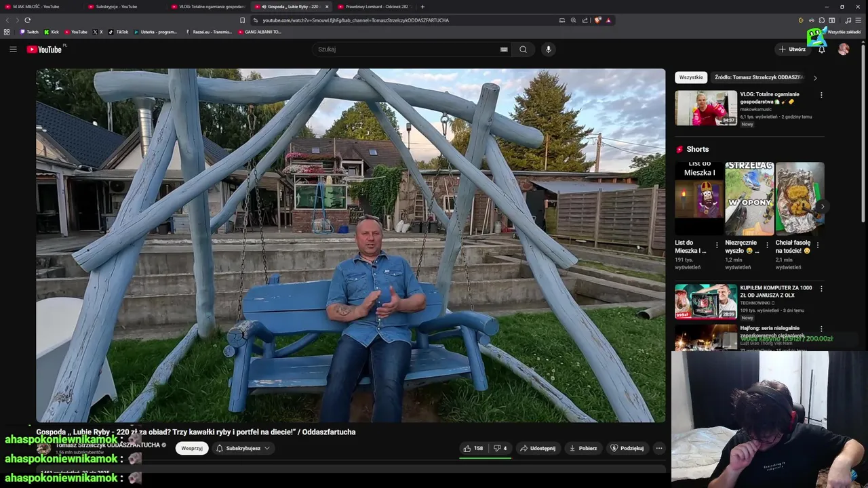The width and height of the screenshot is (868, 488).
Task: Close the Gospoda Lubie Ryby tab
Action: coord(327,7)
